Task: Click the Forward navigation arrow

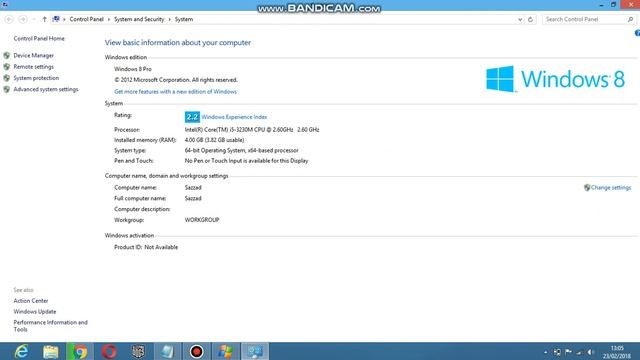Action: coord(23,19)
